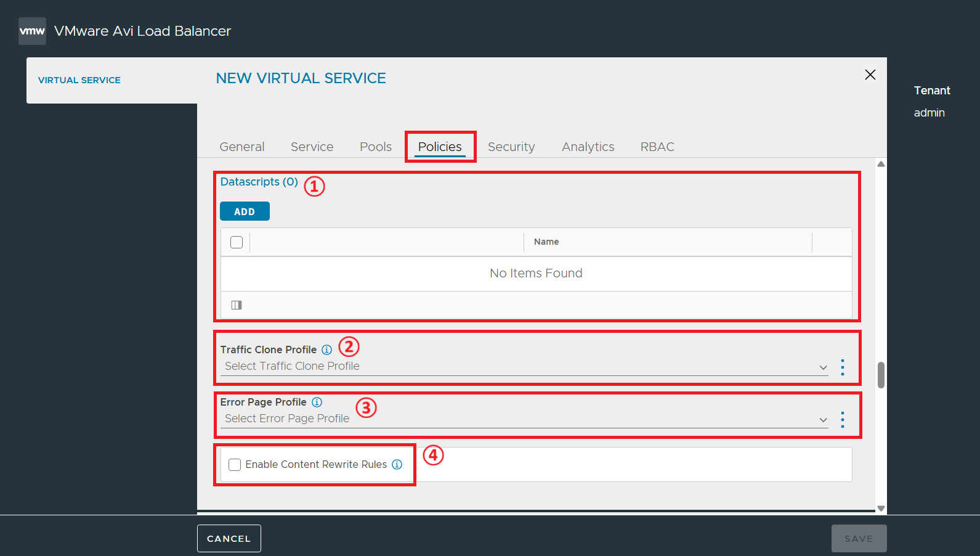
Task: Expand the Select Traffic Clone Profile dropdown
Action: (x=524, y=367)
